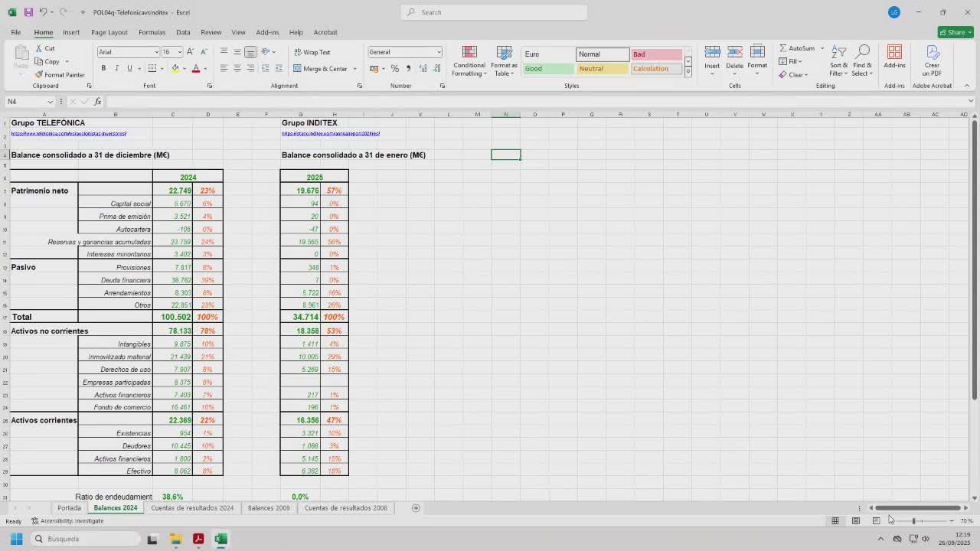
Task: Open the Add-ins button
Action: (x=894, y=57)
